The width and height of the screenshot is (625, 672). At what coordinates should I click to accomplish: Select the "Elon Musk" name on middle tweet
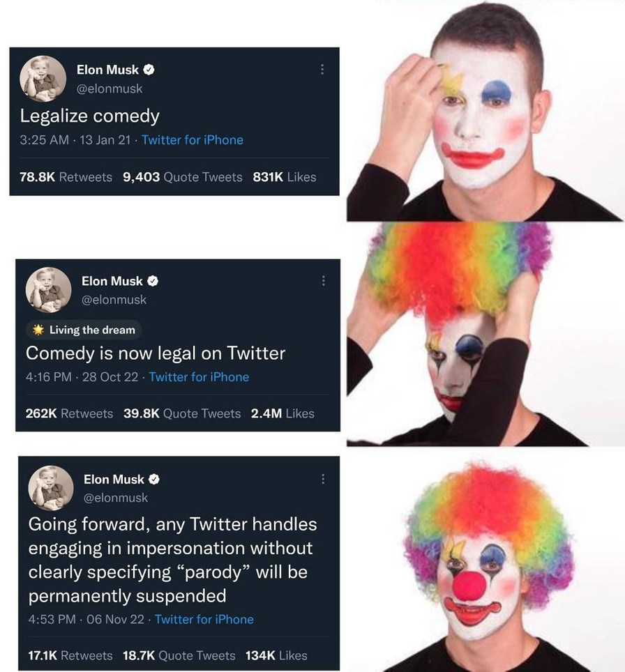tap(113, 281)
